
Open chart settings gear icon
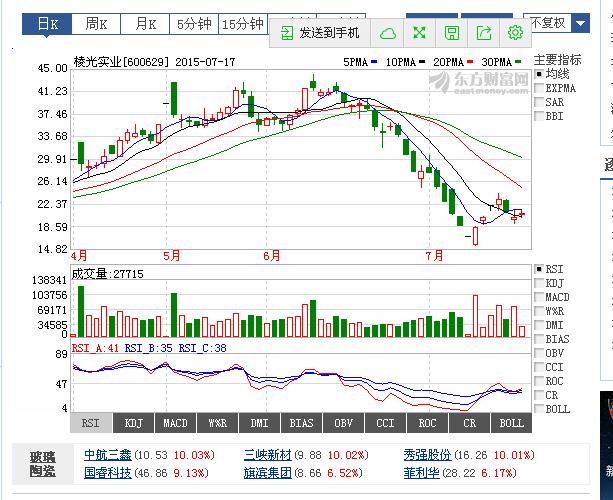click(x=515, y=33)
